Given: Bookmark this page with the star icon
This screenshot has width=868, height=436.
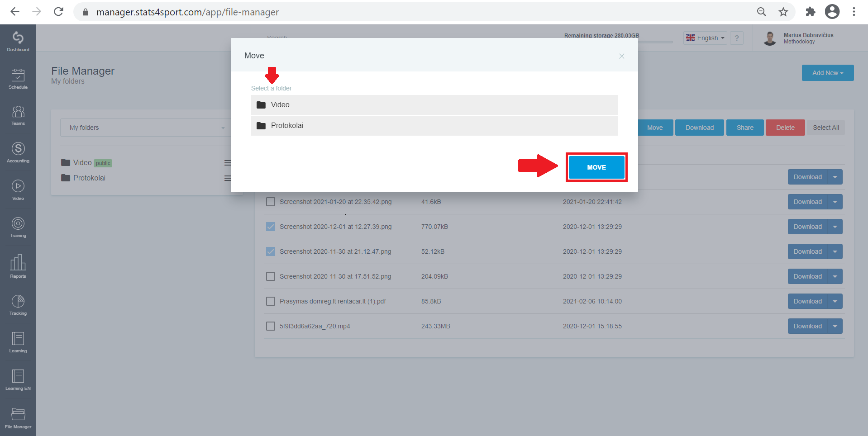Looking at the screenshot, I should click(783, 12).
